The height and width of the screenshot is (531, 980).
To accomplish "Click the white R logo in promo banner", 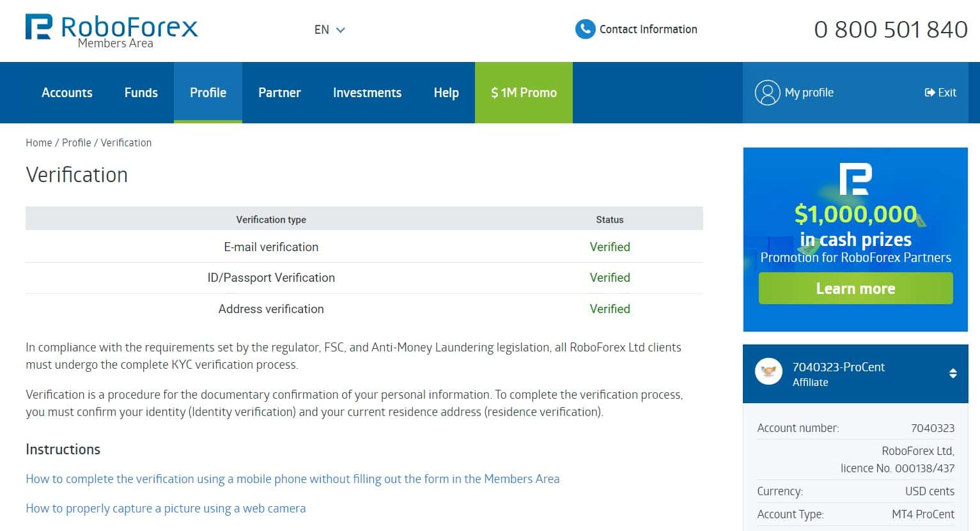I will point(855,179).
